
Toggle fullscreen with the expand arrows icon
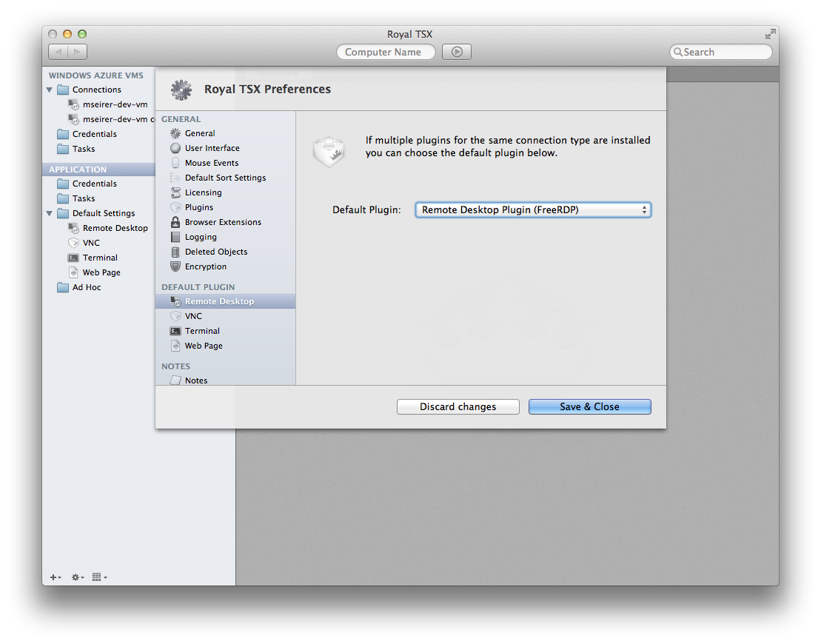[770, 35]
